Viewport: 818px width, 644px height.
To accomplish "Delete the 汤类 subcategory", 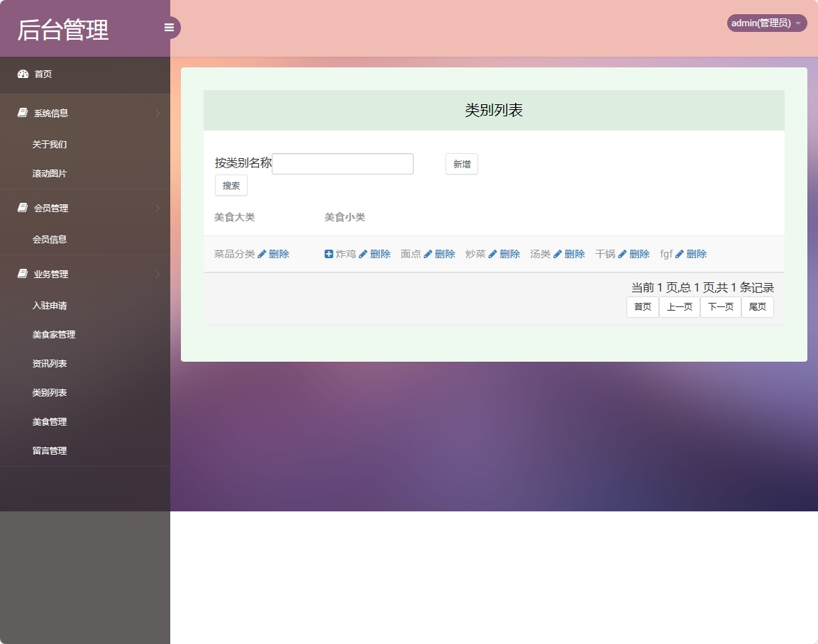I will click(x=575, y=254).
